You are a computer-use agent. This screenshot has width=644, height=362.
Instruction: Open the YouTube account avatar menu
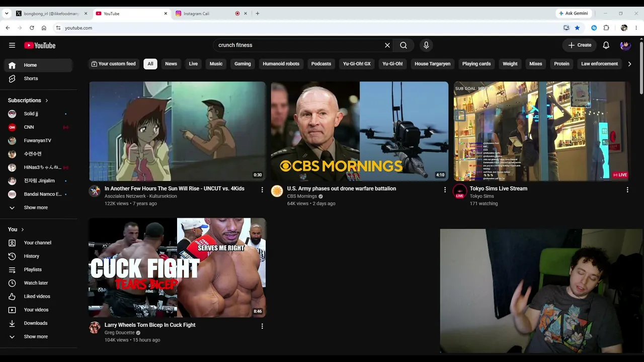click(x=625, y=45)
